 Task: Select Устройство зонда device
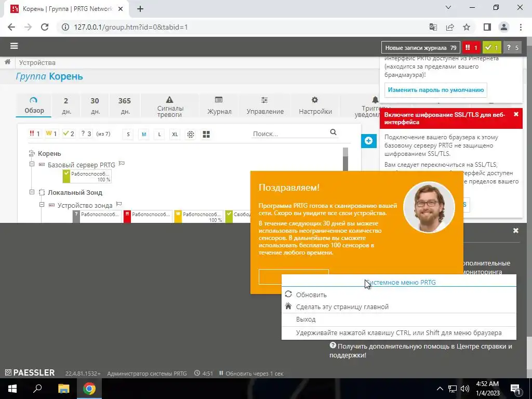point(85,205)
